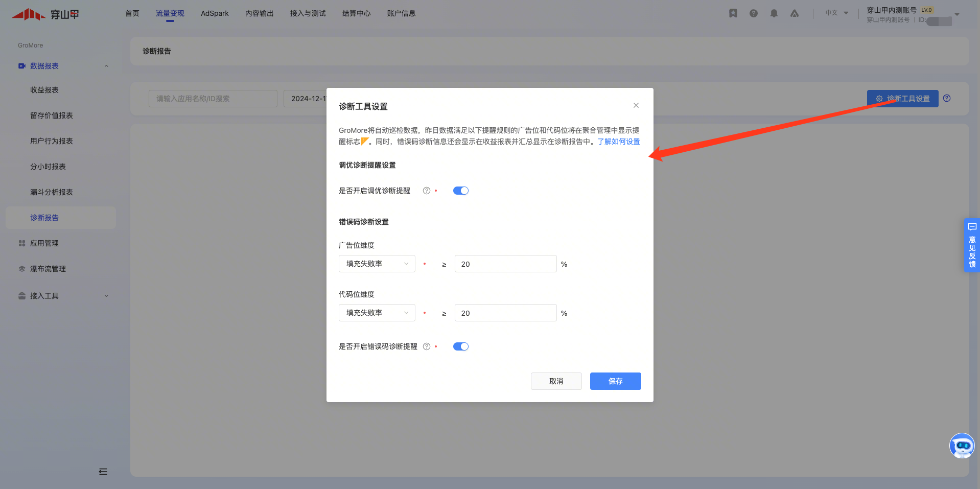Click the 穿山甲 logo
The height and width of the screenshot is (489, 980).
45,14
